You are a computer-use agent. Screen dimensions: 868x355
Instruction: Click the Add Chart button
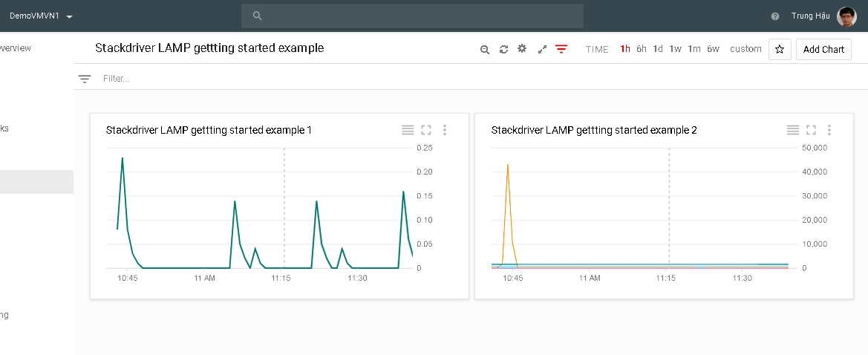(x=823, y=49)
